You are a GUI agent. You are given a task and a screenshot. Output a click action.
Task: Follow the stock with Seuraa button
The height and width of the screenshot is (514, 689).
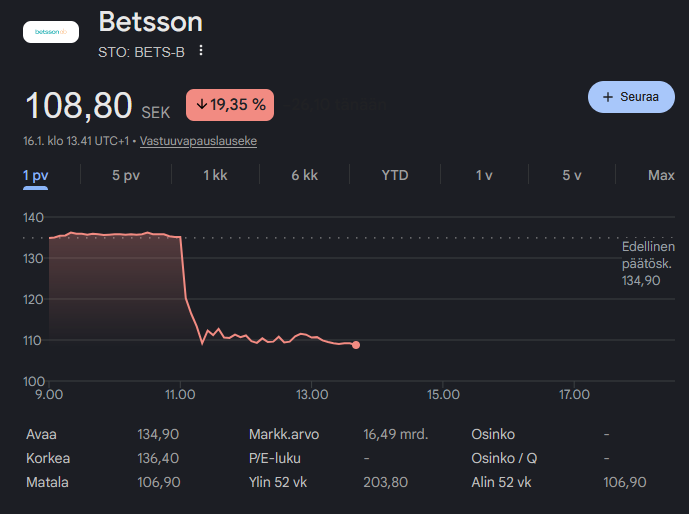tap(631, 97)
